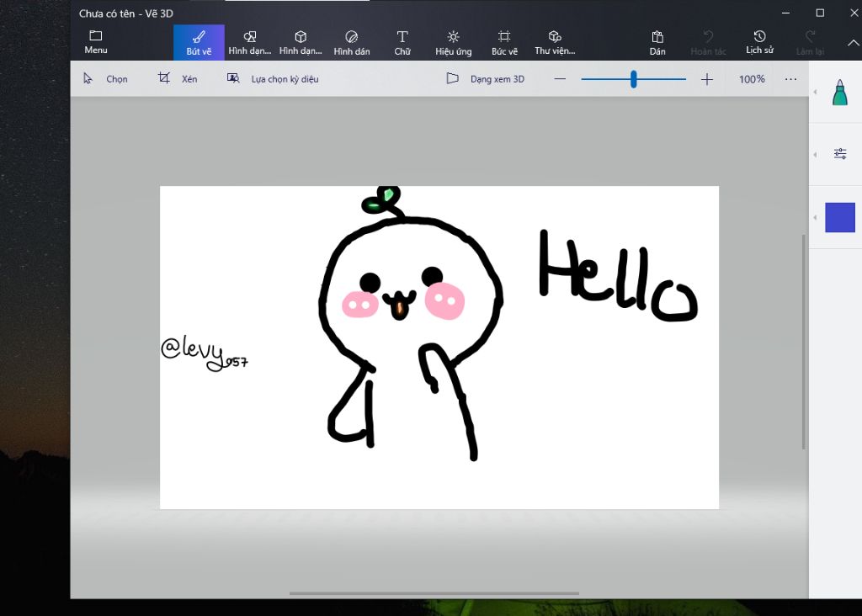The height and width of the screenshot is (616, 862).
Task: Open the Lịch sử history panel
Action: (760, 42)
